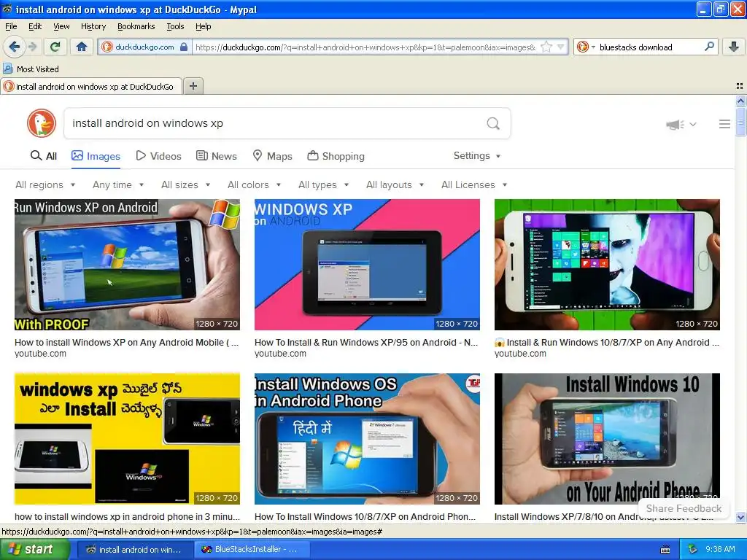The image size is (747, 560).
Task: Open the All layouts filter
Action: coord(395,184)
